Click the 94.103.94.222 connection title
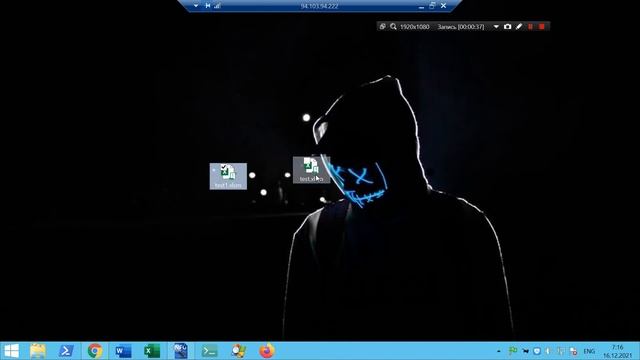 click(319, 6)
